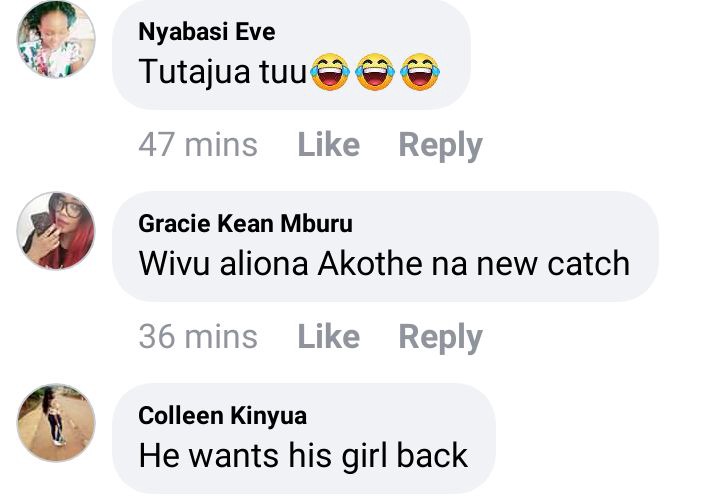Click the middle laughing emoji in Nyabasi's comment
This screenshot has width=720, height=504.
(x=375, y=72)
